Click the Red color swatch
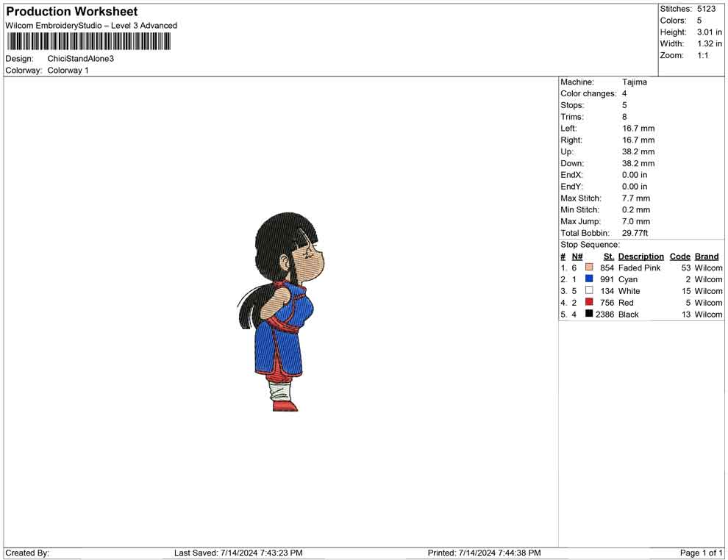Viewport: 728px width, 560px height. click(x=589, y=302)
